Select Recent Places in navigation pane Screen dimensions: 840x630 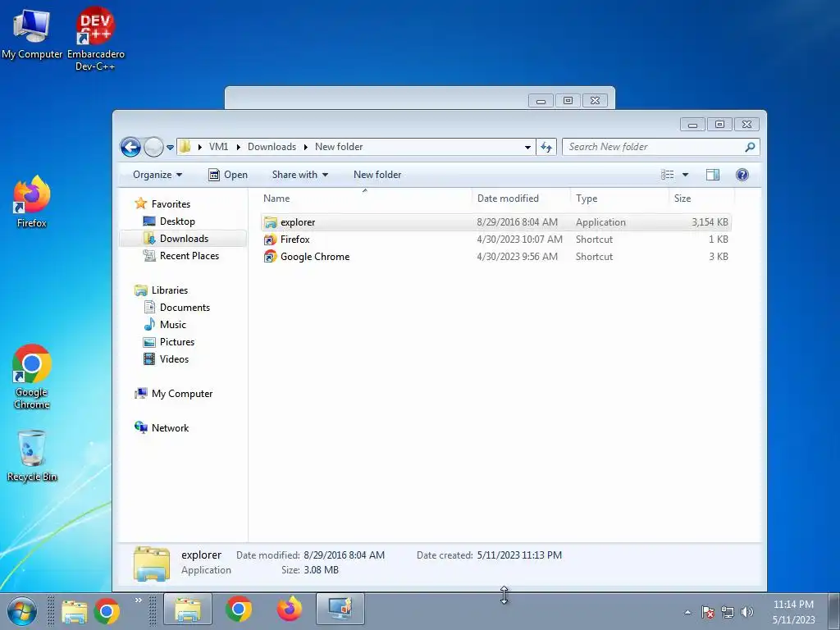pyautogui.click(x=189, y=256)
